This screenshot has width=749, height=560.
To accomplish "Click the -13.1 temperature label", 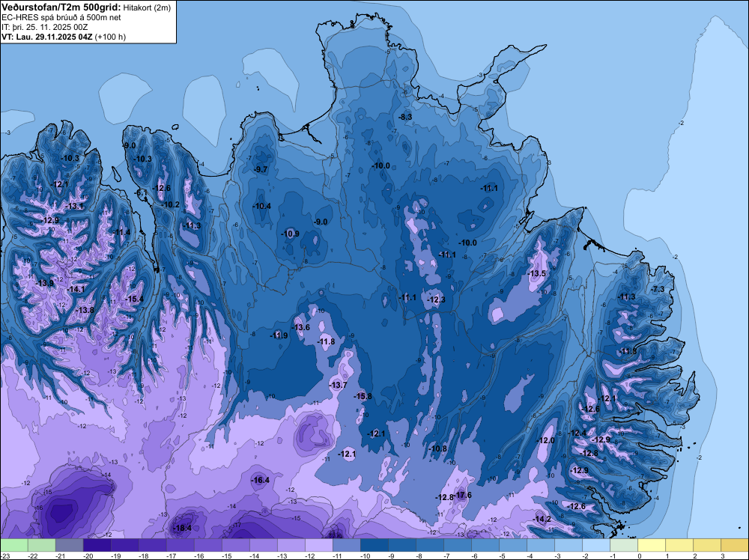I will tap(76, 206).
